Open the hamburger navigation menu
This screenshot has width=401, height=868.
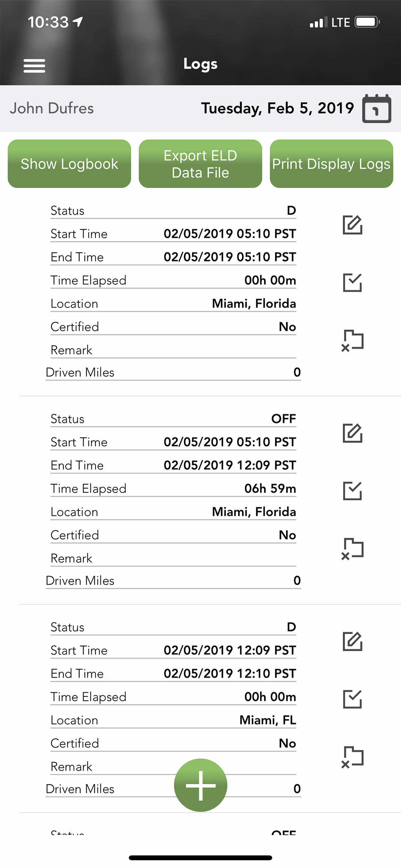point(34,66)
